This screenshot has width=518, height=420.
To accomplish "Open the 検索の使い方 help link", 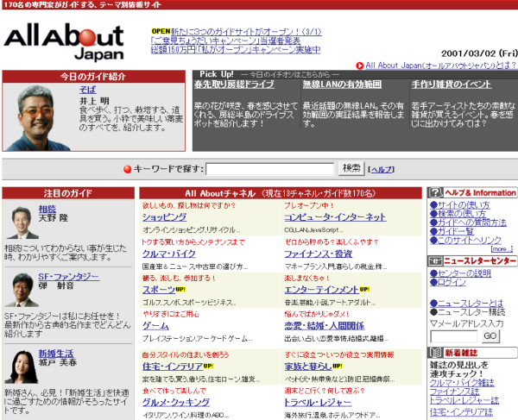I will 458,214.
